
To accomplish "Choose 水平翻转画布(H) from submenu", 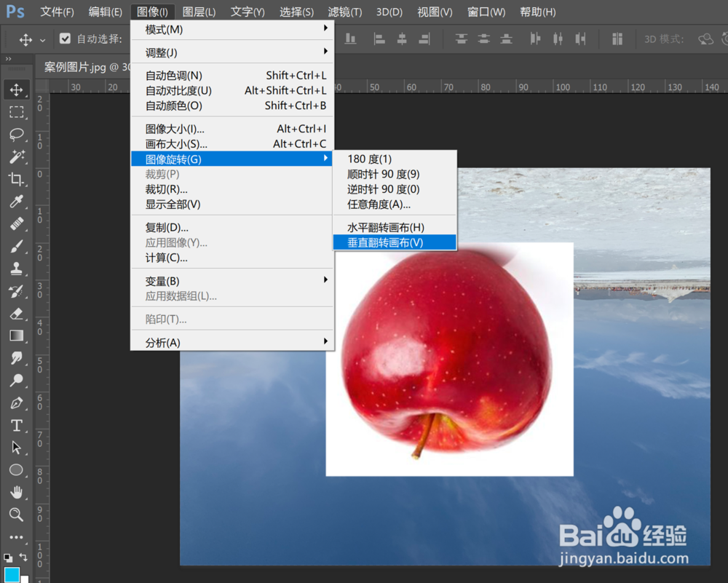I will click(395, 227).
